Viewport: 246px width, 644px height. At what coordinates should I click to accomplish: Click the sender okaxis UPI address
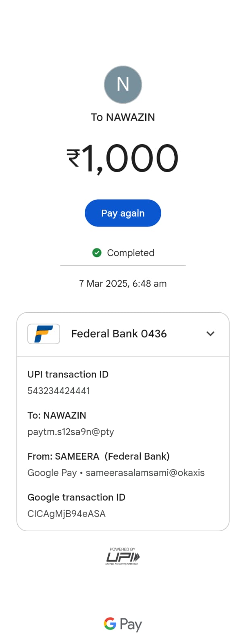145,473
